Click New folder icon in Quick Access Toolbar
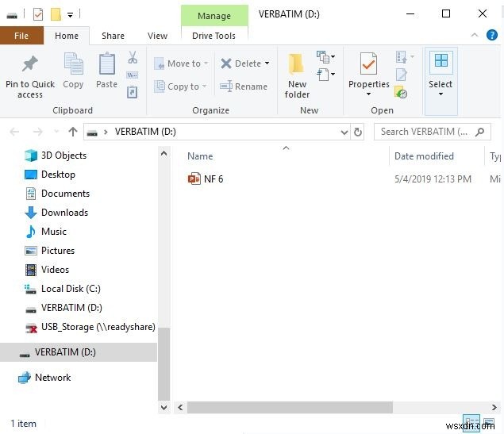 point(56,14)
